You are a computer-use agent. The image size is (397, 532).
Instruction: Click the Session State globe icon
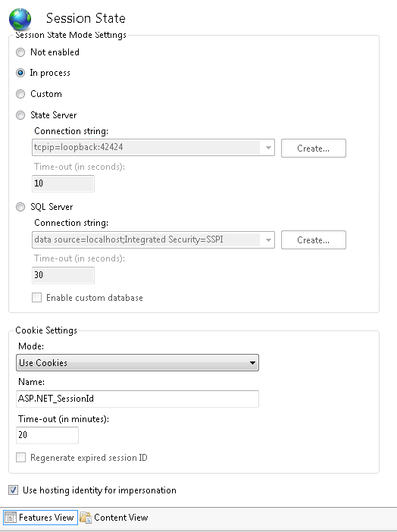coord(20,20)
